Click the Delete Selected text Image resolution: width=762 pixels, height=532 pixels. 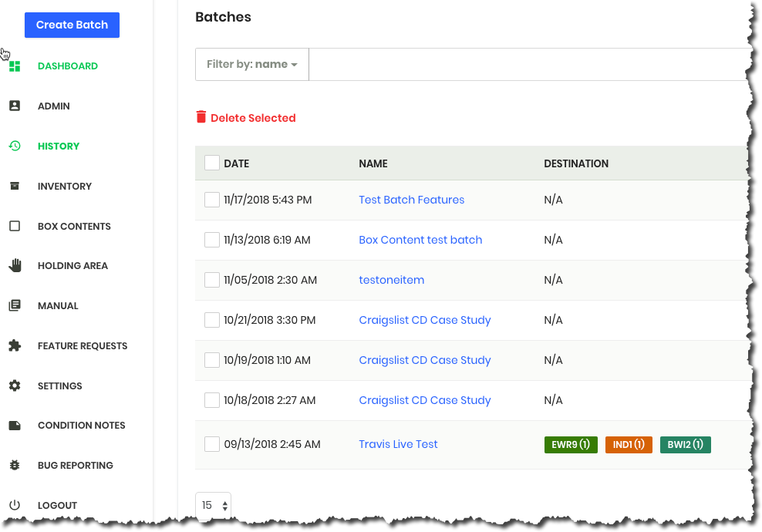pos(253,118)
